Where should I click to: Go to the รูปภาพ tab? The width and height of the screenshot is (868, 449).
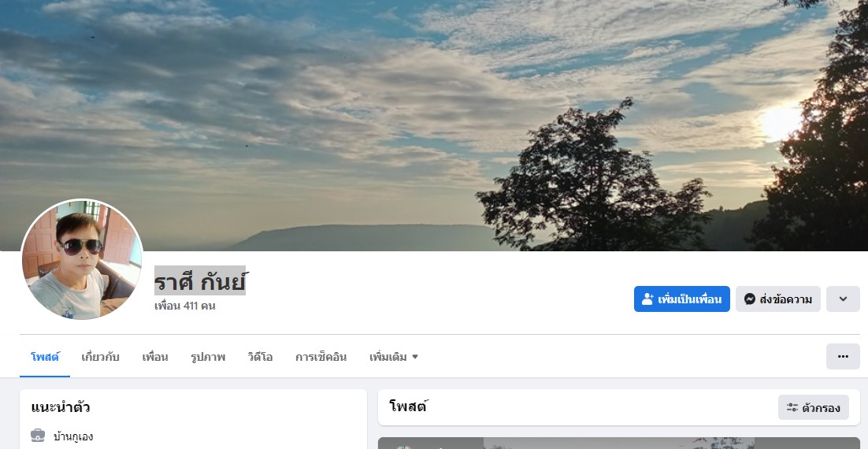pyautogui.click(x=208, y=357)
